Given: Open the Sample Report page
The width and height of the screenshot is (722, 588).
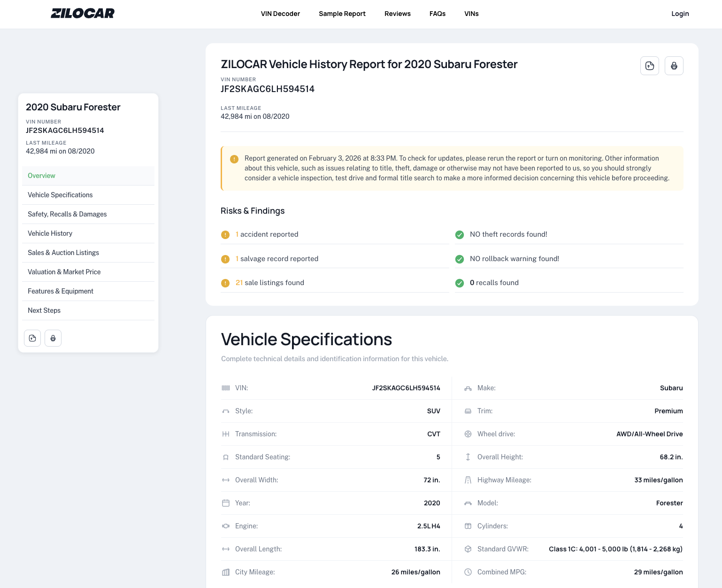Looking at the screenshot, I should 342,14.
